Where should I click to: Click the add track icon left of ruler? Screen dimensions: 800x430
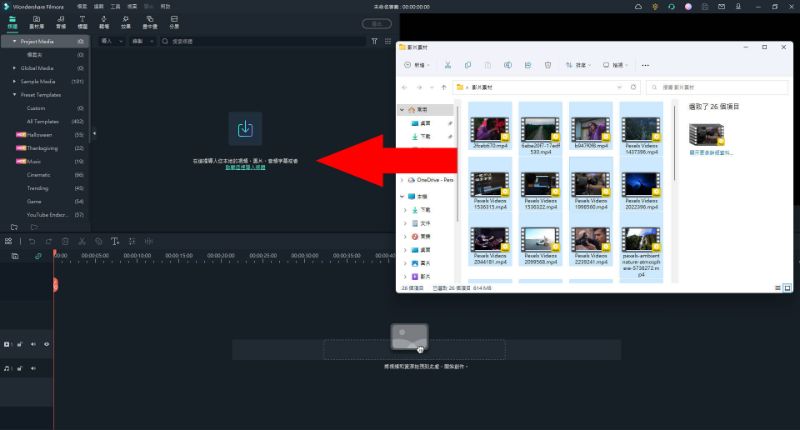point(15,256)
